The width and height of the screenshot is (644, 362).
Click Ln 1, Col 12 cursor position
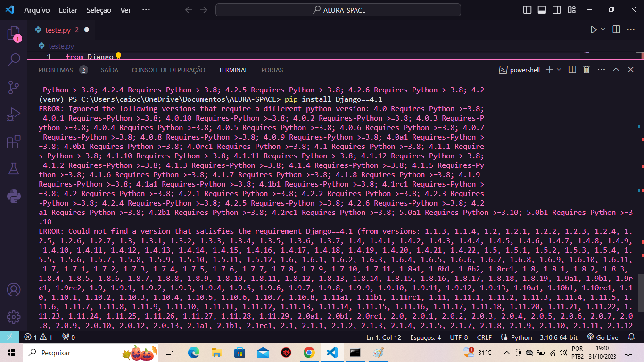384,337
